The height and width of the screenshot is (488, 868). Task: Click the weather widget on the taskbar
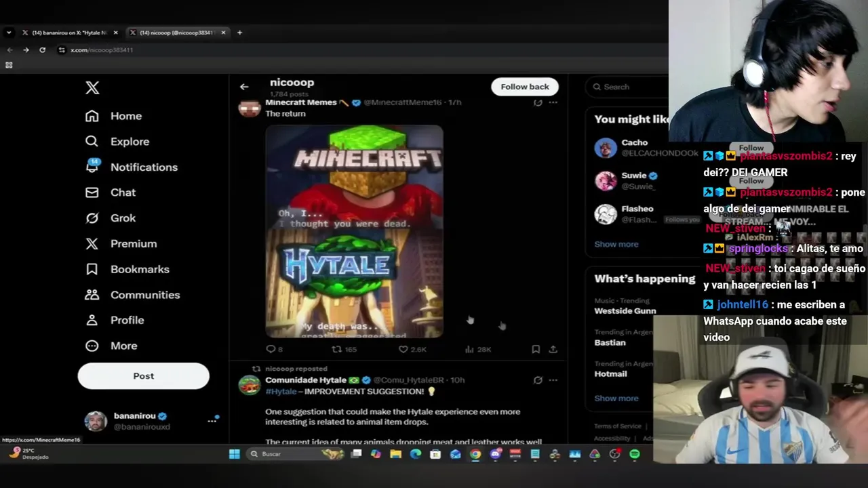28,453
